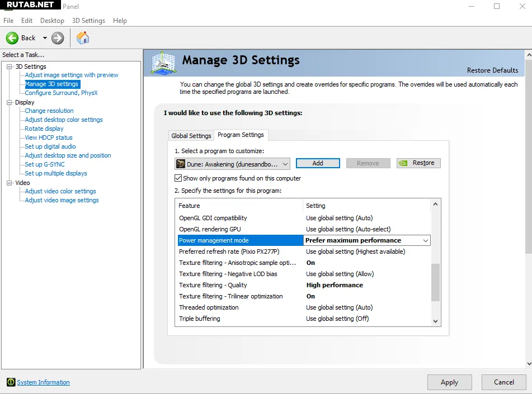Click the main panel scroll up arrow
This screenshot has width=532, height=394.
(x=529, y=55)
